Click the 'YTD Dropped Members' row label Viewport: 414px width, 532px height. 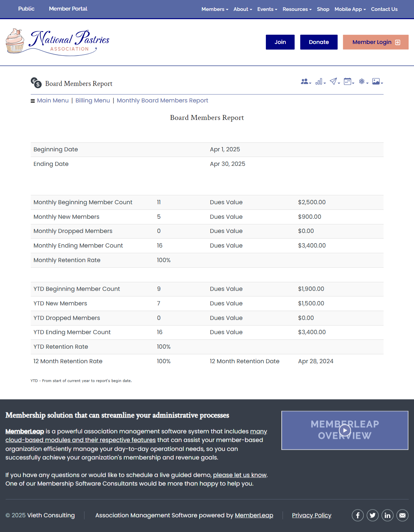pyautogui.click(x=66, y=318)
